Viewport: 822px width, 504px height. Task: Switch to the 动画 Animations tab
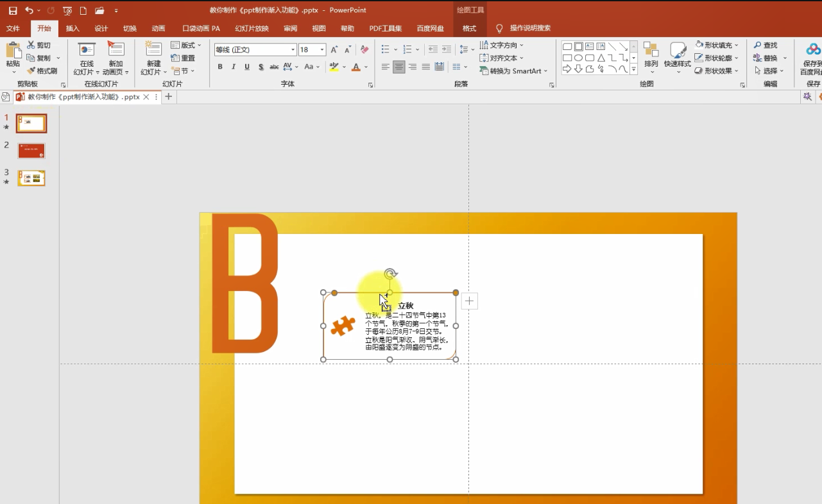(x=158, y=28)
